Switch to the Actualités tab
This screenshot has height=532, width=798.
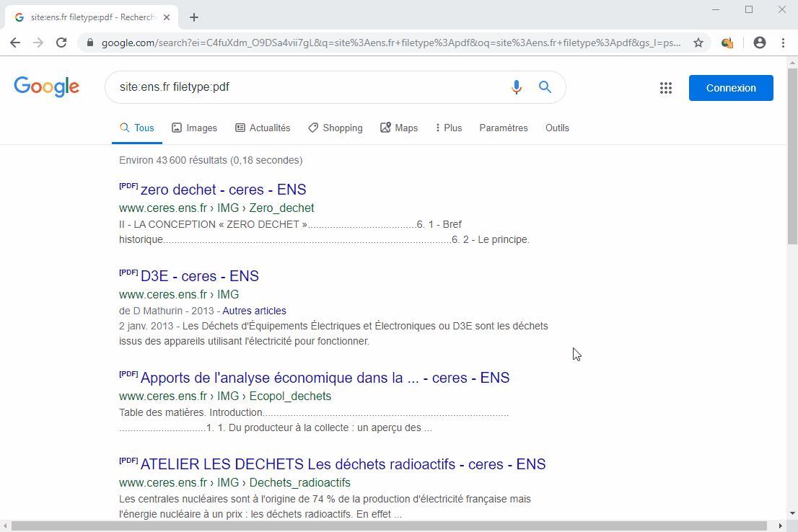(263, 128)
